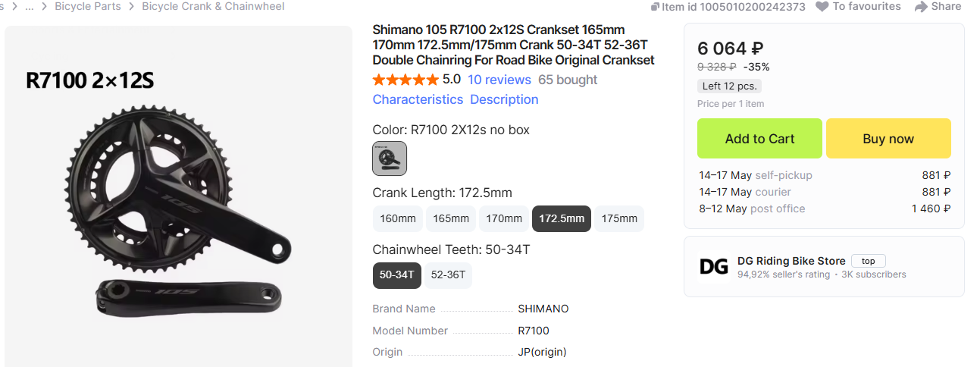The height and width of the screenshot is (367, 980).
Task: Add to favourites with the heart icon
Action: 822,7
